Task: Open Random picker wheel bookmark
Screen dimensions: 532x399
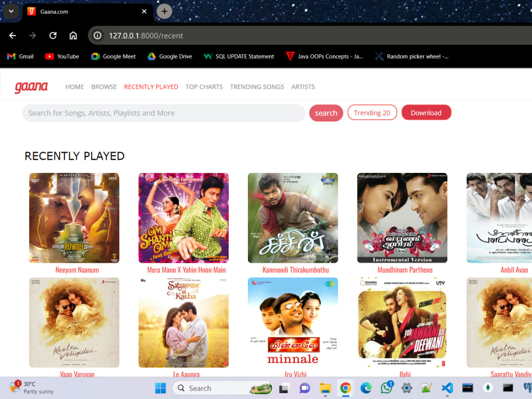Action: click(412, 56)
